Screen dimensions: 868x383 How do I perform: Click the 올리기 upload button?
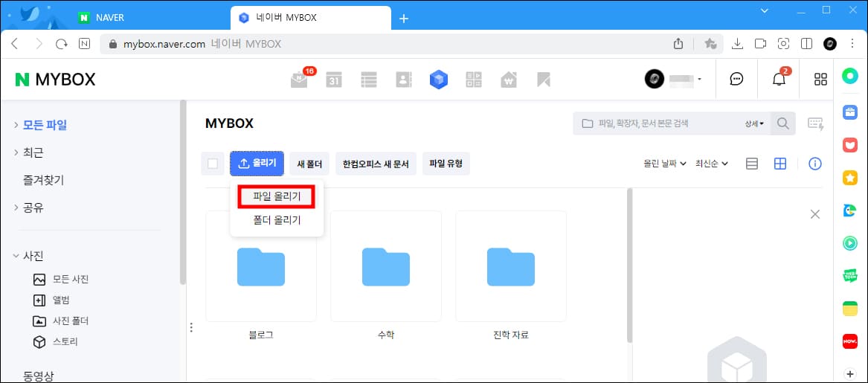click(x=257, y=164)
